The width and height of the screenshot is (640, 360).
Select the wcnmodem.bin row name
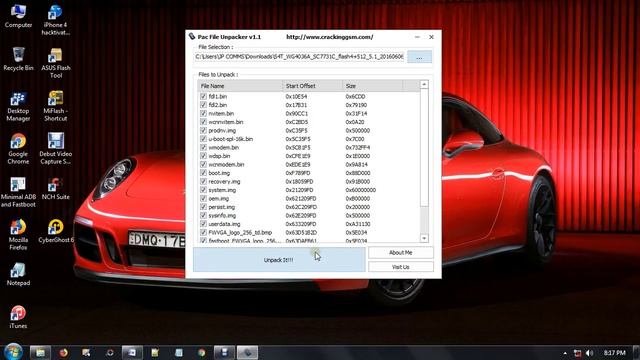coord(226,164)
